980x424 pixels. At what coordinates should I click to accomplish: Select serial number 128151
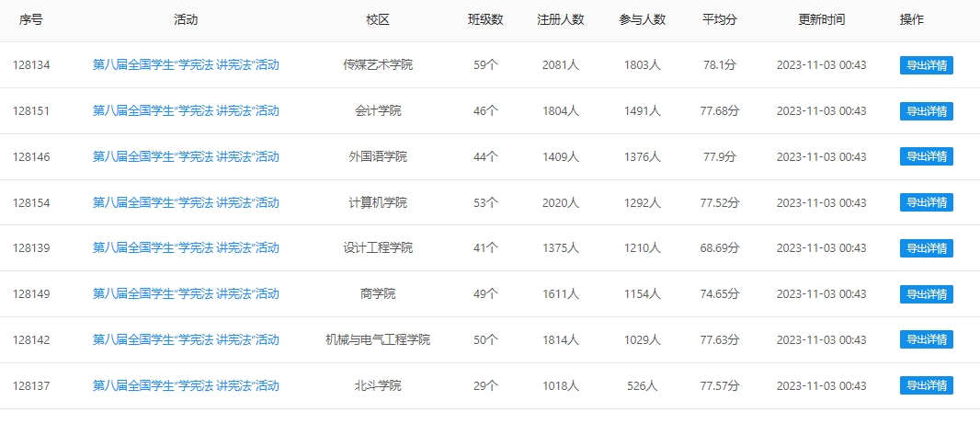30,110
